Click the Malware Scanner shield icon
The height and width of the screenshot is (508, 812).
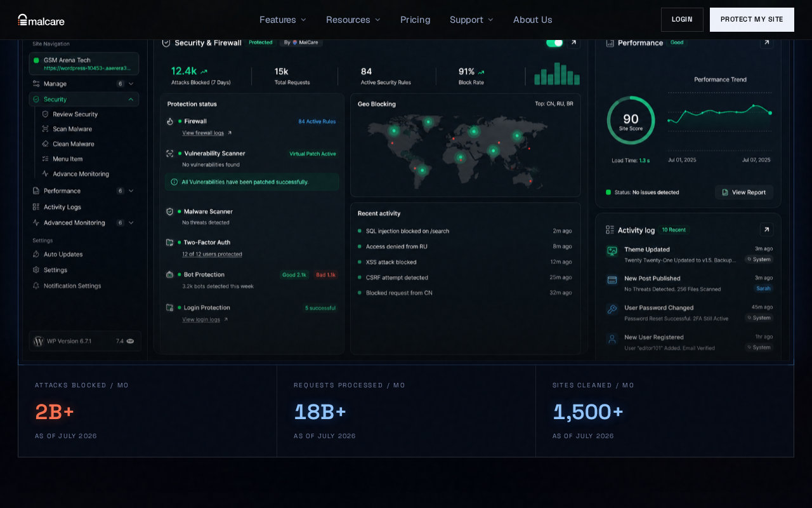170,211
